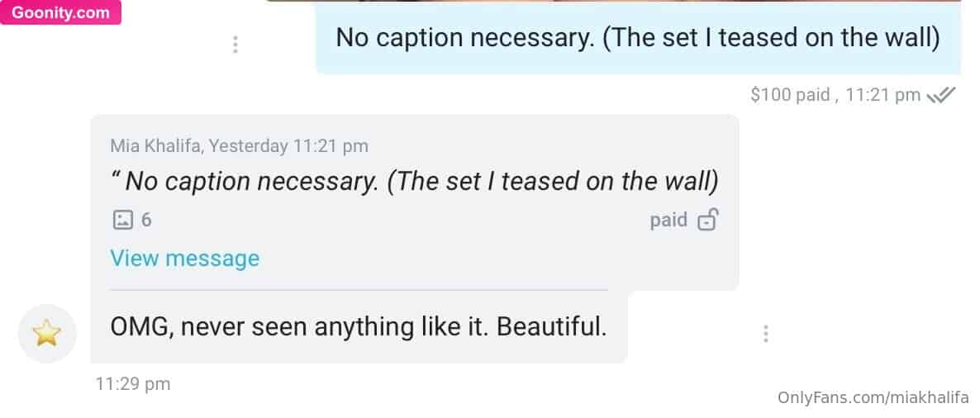The height and width of the screenshot is (418, 980).
Task: Click the quoted italic caption text
Action: pos(414,181)
